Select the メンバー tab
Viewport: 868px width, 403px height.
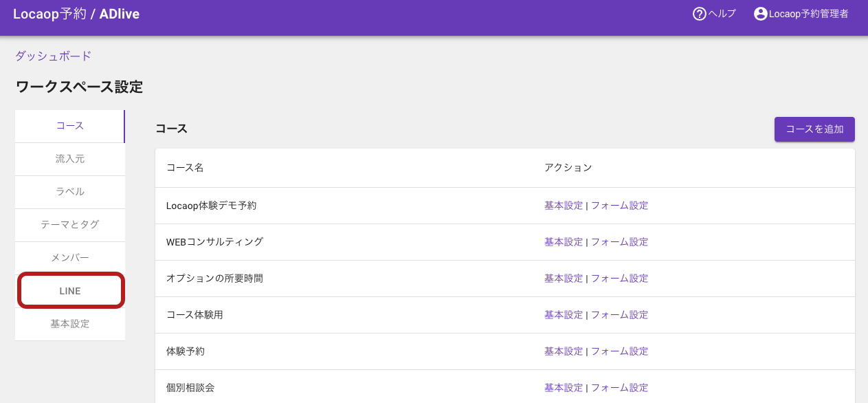point(70,258)
